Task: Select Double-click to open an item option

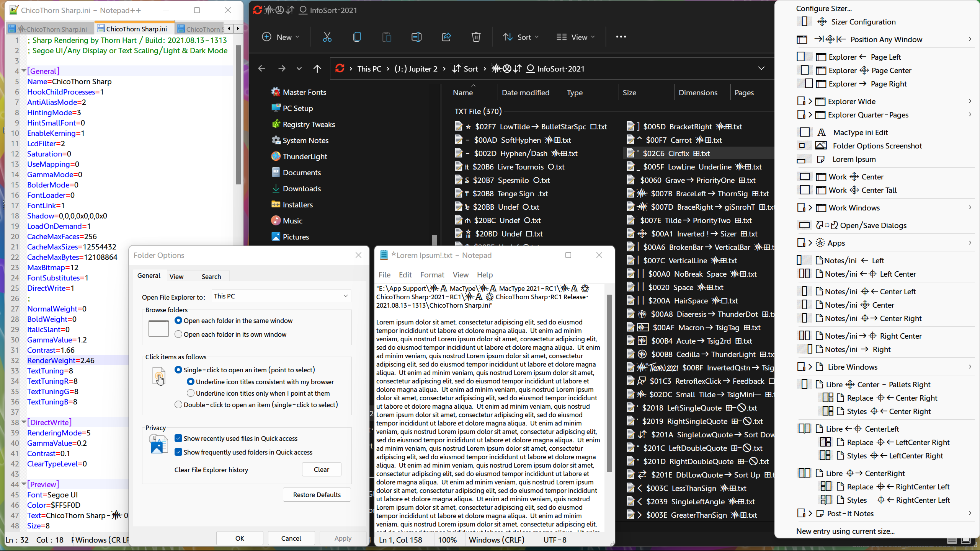Action: tap(178, 404)
